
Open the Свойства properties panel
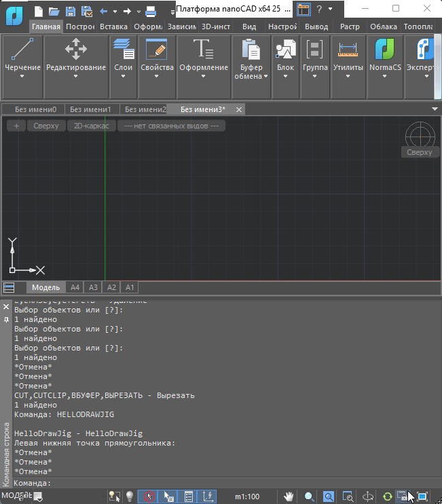point(157,67)
